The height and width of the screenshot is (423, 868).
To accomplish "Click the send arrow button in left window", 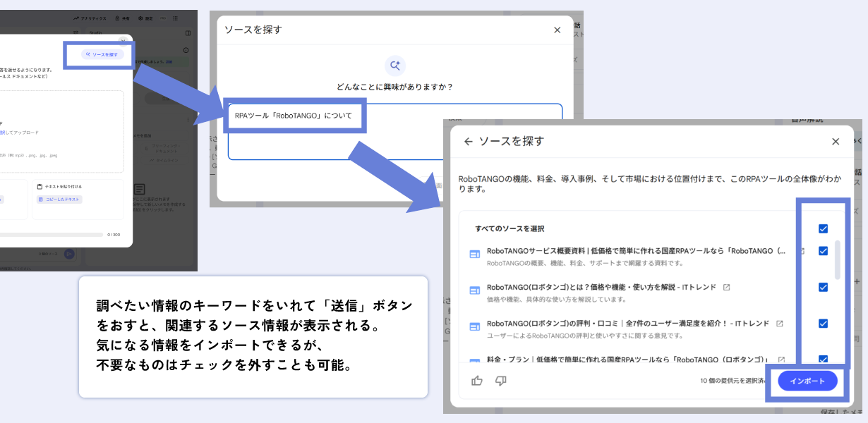I will (69, 255).
